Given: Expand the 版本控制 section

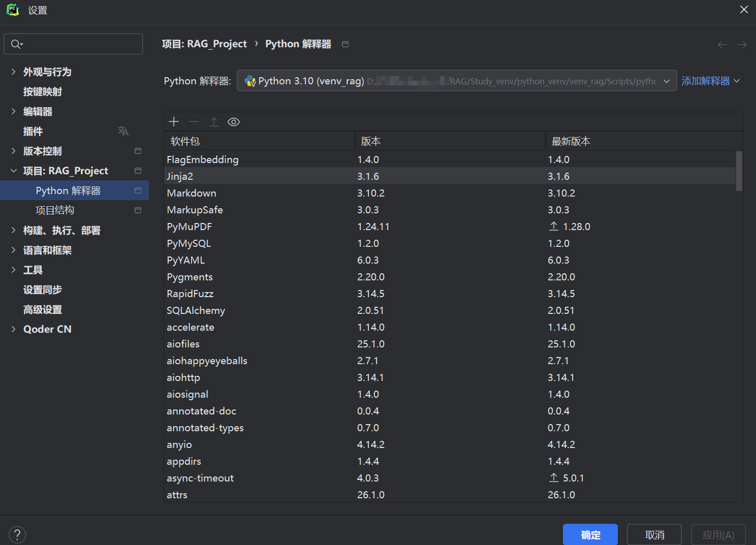Looking at the screenshot, I should click(x=14, y=151).
